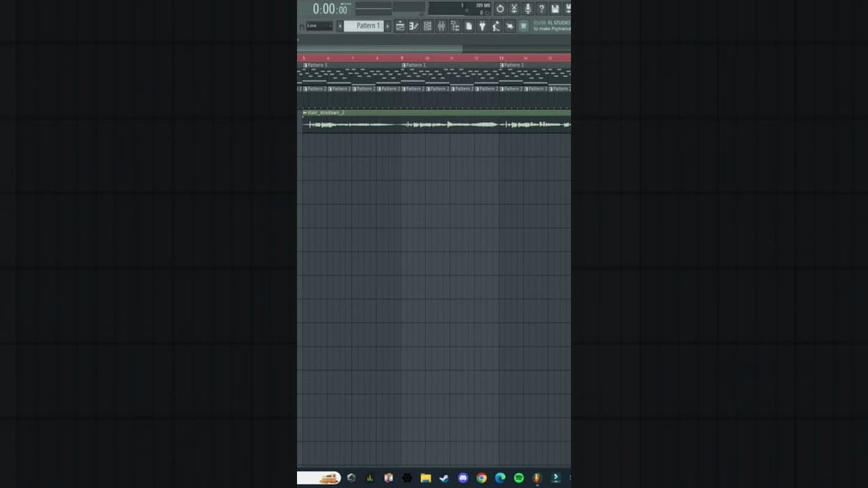Screen dimensions: 868x488
Task: Open Google Chrome from the taskbar
Action: (x=481, y=478)
